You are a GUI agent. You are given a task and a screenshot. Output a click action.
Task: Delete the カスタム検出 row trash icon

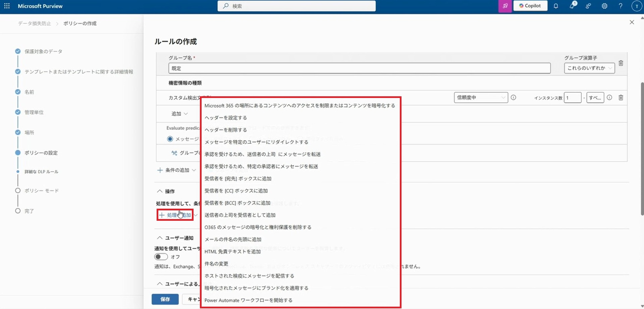tap(621, 98)
